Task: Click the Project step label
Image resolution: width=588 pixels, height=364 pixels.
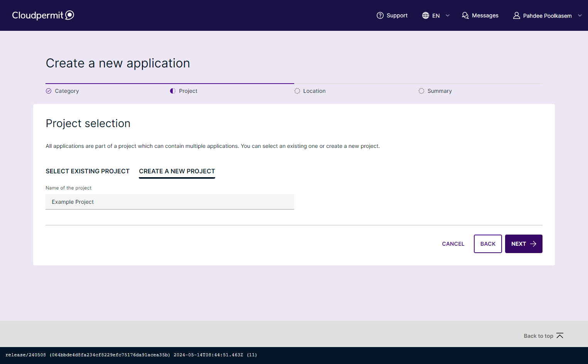Action: [188, 91]
